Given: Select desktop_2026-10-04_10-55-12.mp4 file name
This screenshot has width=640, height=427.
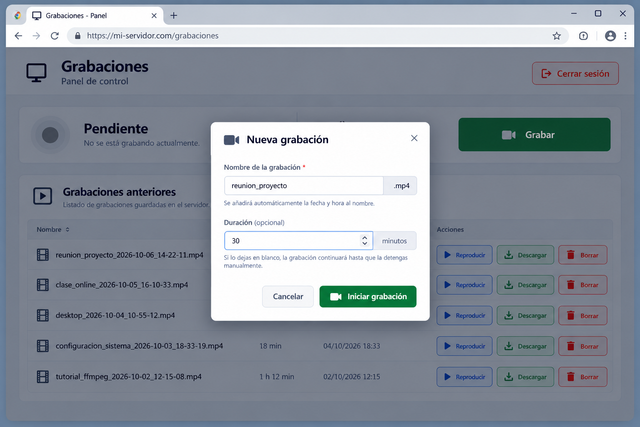Looking at the screenshot, I should [x=115, y=315].
